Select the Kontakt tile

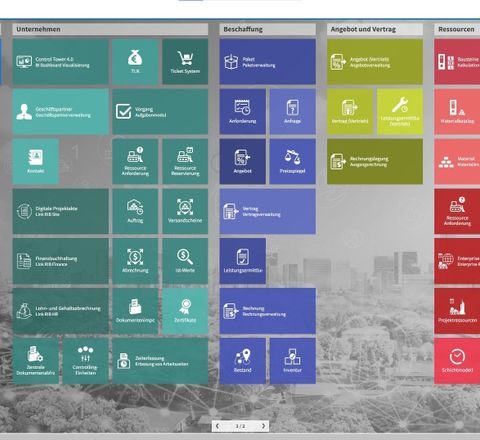point(36,161)
